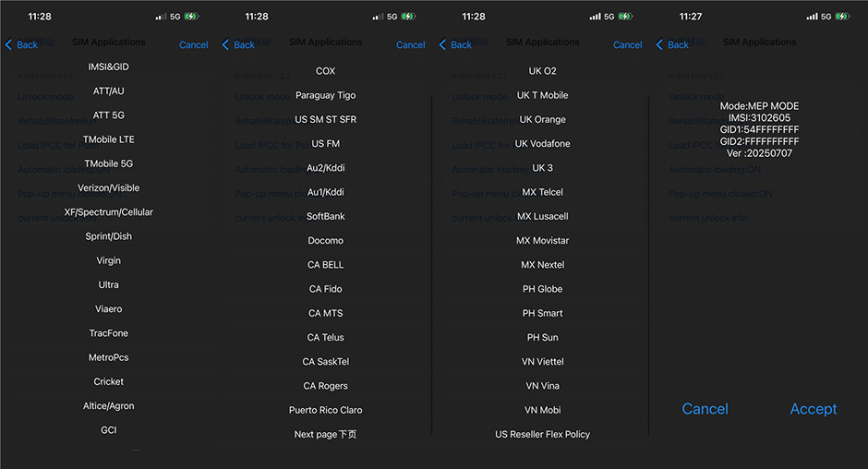Choose Altice/Agron carrier

tap(109, 406)
